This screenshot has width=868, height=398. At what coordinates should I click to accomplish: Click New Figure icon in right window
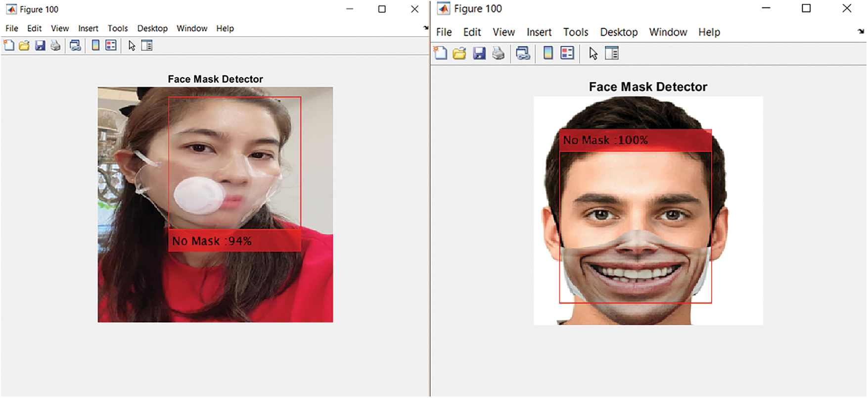[x=440, y=53]
